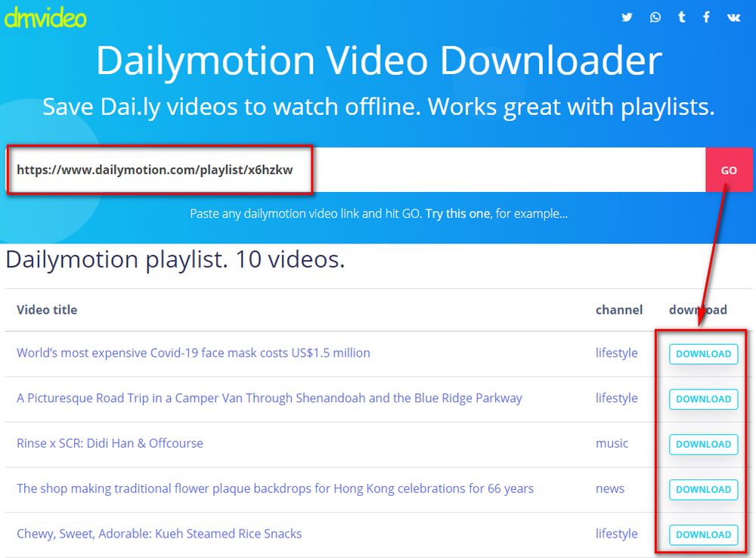
Task: Open the Shenandoah road trip video title
Action: point(270,398)
